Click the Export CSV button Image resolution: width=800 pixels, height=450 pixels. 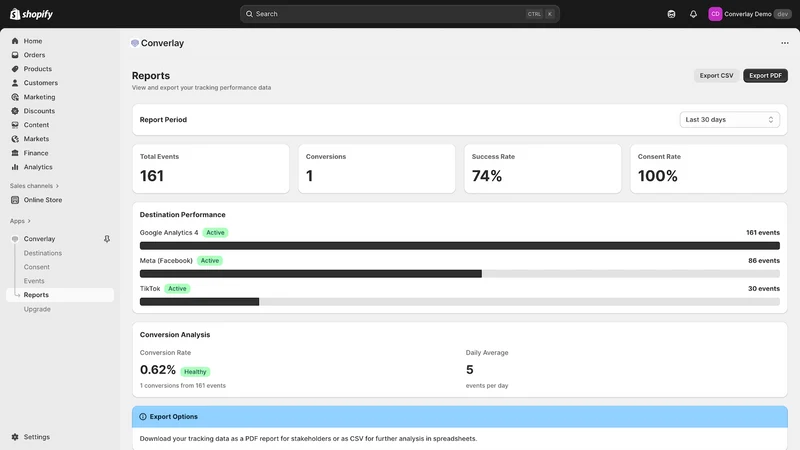click(716, 76)
